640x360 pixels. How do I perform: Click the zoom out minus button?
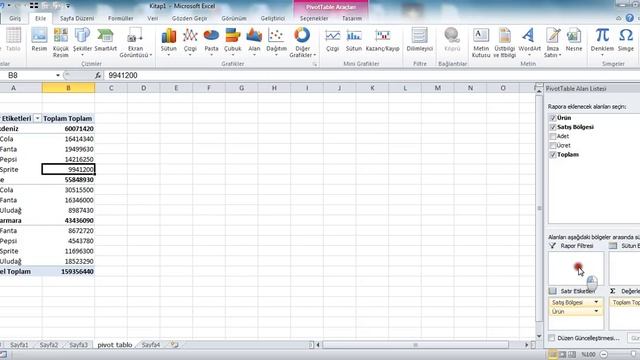[x=604, y=354]
